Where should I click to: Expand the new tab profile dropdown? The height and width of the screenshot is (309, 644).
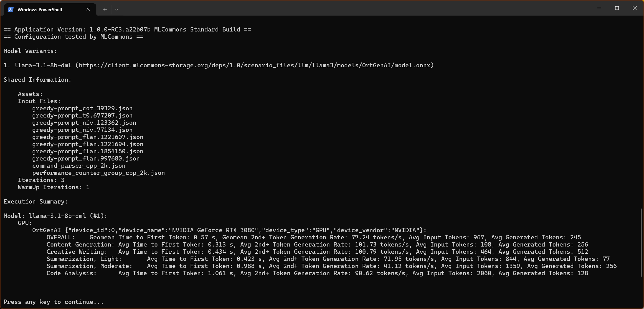117,9
